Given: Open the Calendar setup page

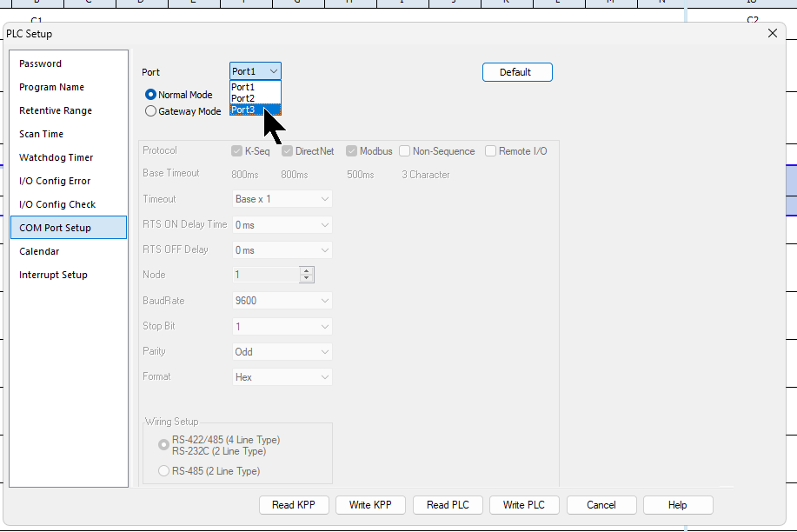Looking at the screenshot, I should [69, 251].
